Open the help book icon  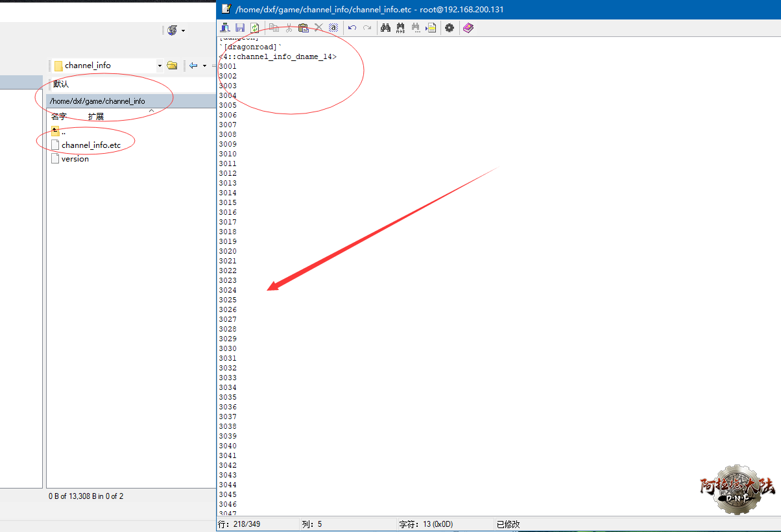pos(468,28)
